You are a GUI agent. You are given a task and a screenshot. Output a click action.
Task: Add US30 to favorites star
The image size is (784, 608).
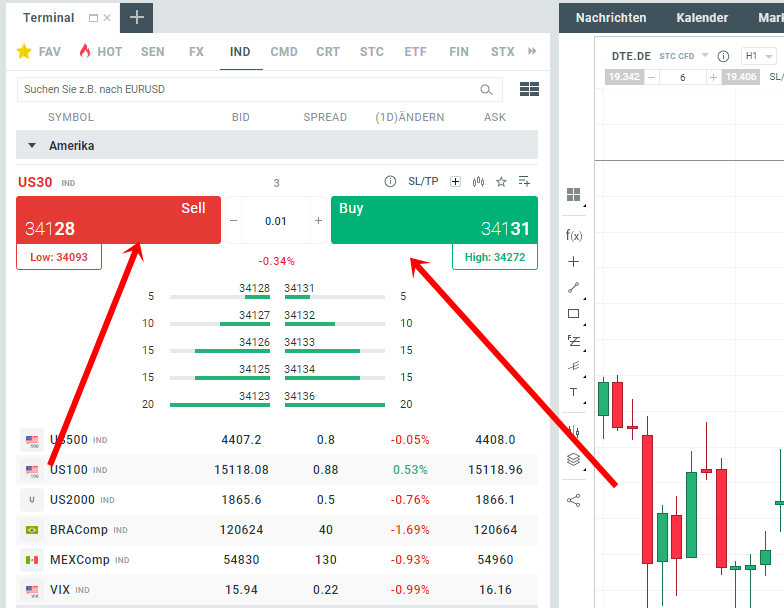(x=501, y=182)
